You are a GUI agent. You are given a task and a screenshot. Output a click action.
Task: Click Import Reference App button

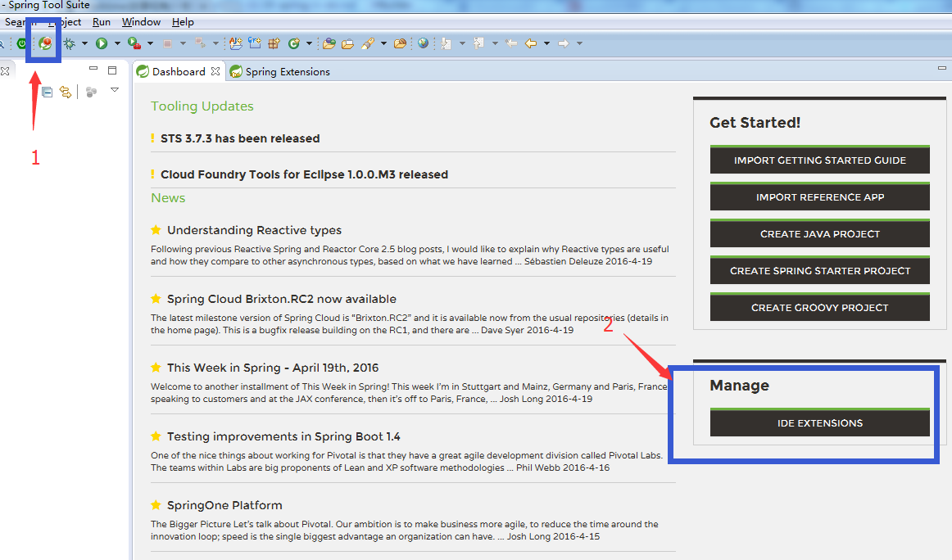click(x=819, y=196)
